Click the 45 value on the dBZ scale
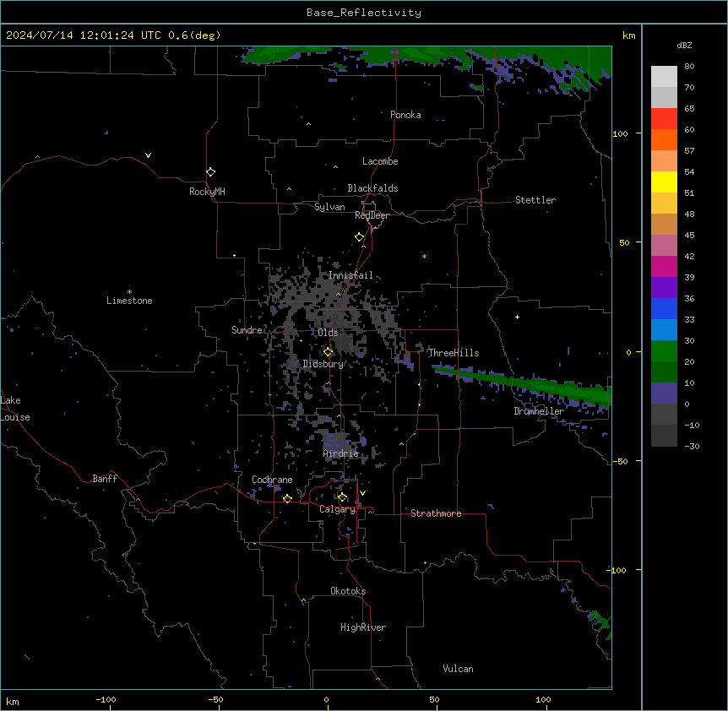This screenshot has width=728, height=711. [689, 236]
